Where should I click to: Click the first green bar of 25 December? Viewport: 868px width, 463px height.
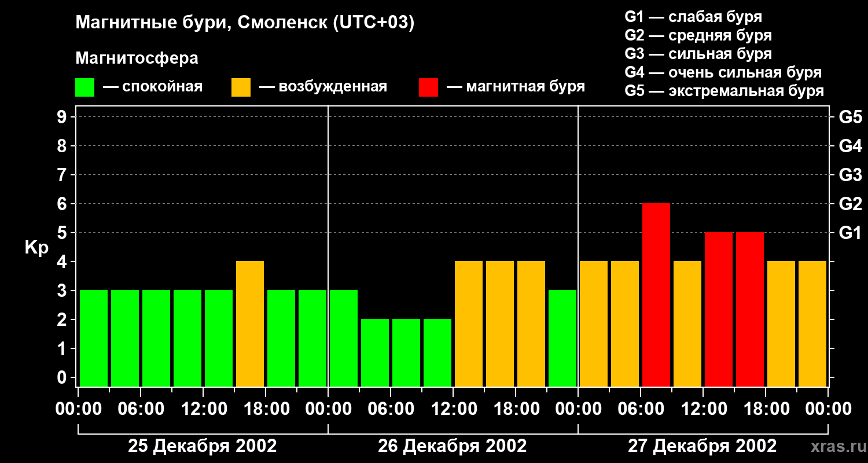[94, 338]
